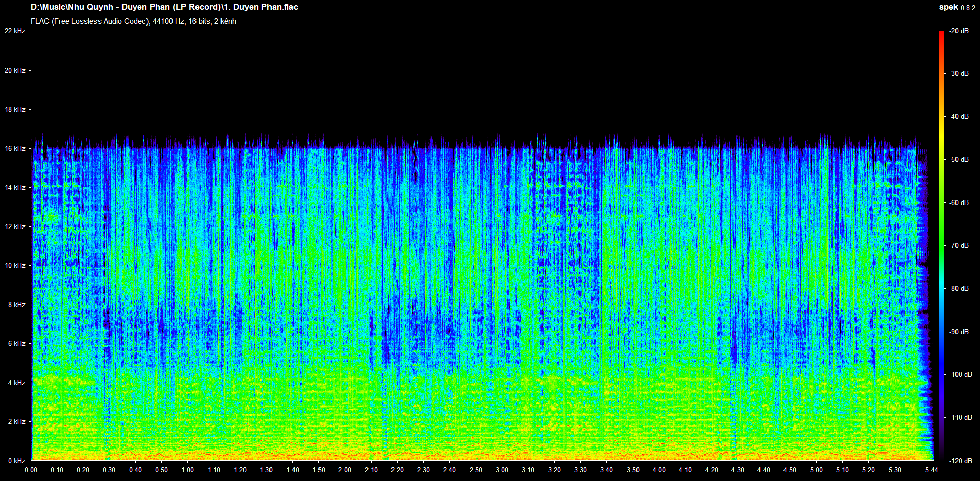Click the 5:30 time axis label
Viewport: 980px width, 481px height.
point(895,470)
